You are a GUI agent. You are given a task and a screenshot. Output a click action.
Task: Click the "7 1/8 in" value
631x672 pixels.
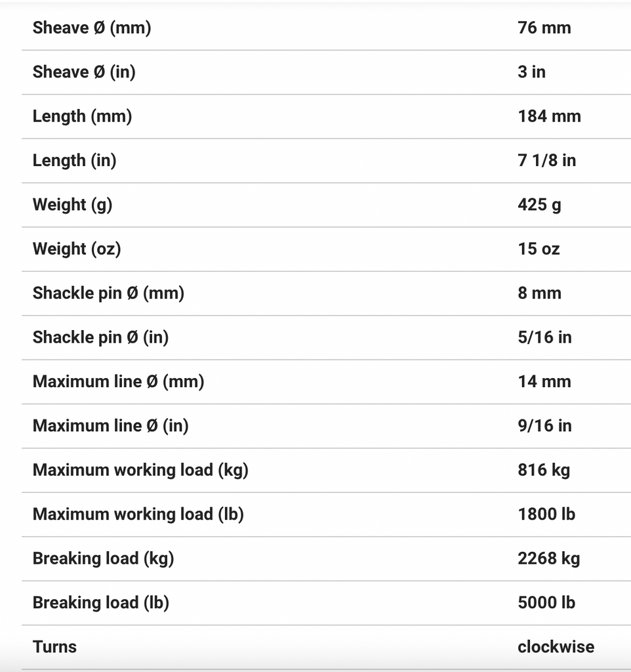click(x=546, y=160)
